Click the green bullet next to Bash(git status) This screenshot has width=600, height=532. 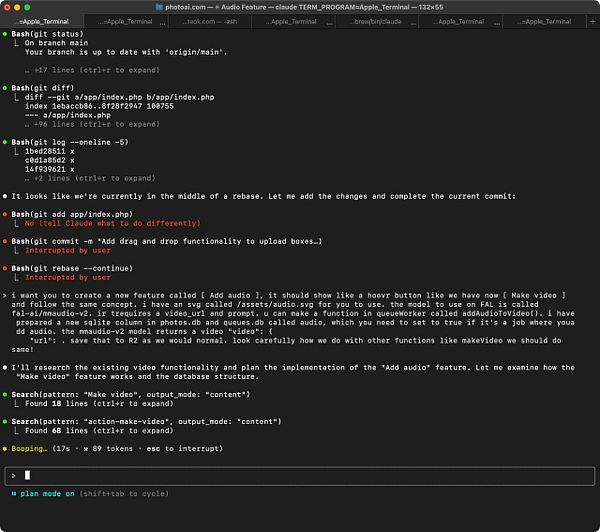pyautogui.click(x=5, y=34)
